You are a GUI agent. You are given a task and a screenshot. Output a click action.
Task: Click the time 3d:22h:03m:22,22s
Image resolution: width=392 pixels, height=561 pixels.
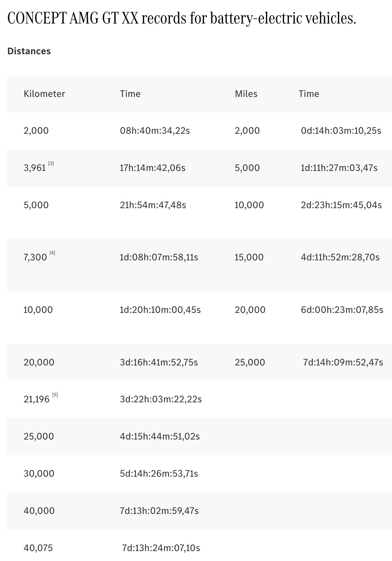[x=161, y=399]
